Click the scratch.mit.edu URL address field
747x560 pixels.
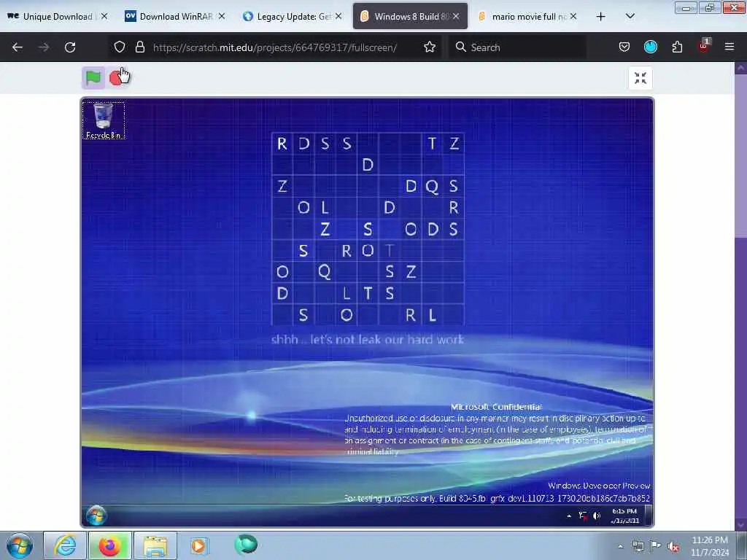(x=275, y=47)
